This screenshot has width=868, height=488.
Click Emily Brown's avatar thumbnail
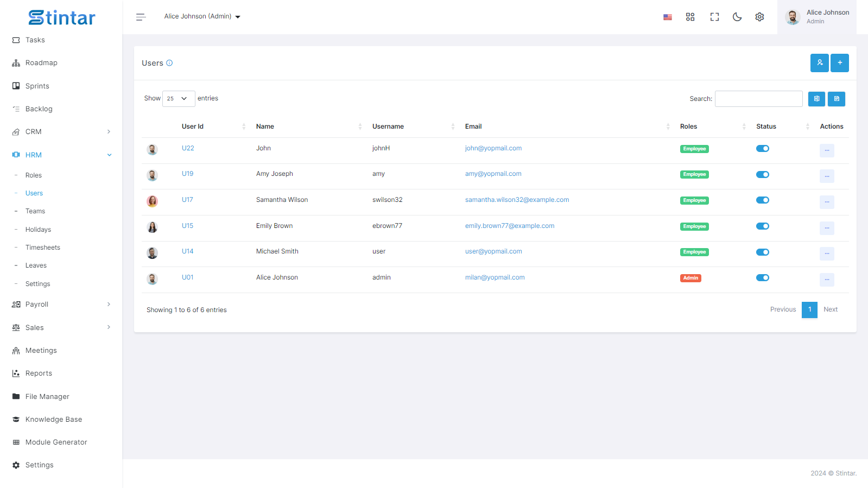coord(153,227)
